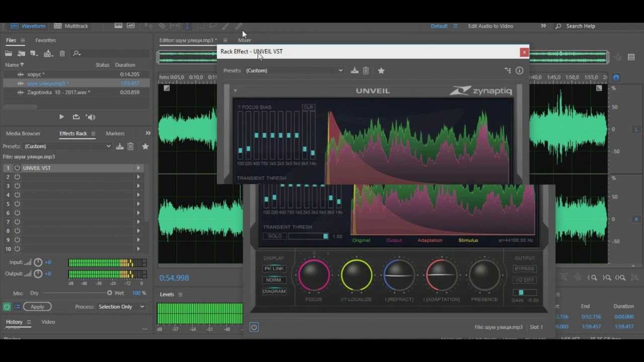The height and width of the screenshot is (362, 644).
Task: Click insert into multitrack icon in Files panel
Action: (48, 53)
